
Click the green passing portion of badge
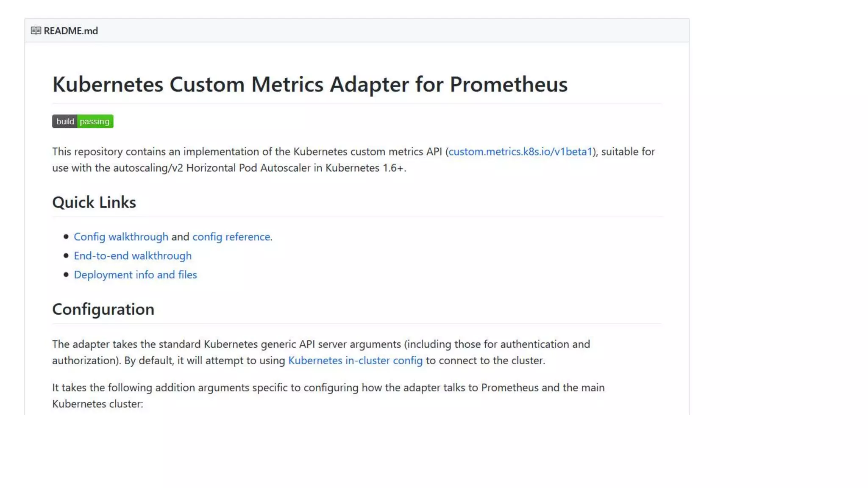coord(95,121)
